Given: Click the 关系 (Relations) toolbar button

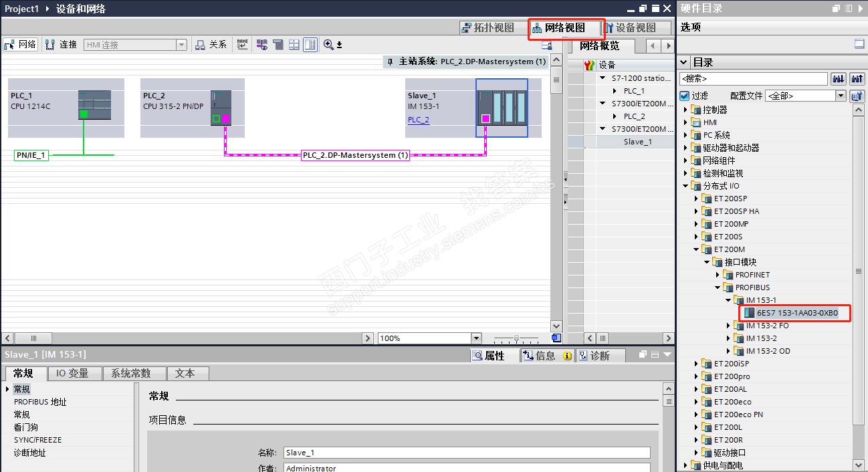Looking at the screenshot, I should pos(211,45).
